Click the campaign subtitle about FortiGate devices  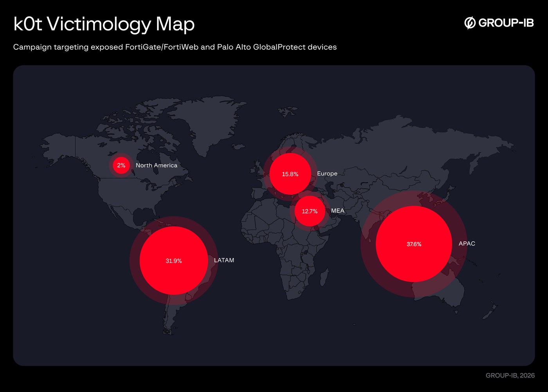pos(175,47)
